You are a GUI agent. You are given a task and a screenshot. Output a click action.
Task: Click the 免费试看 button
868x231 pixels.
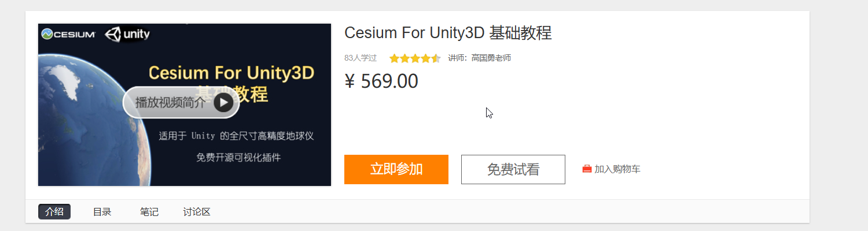[x=513, y=169]
